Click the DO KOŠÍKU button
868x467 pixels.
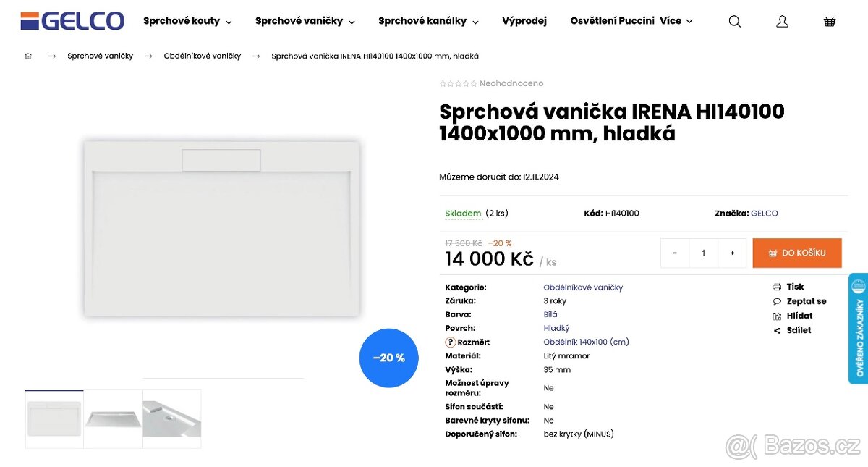pyautogui.click(x=797, y=253)
